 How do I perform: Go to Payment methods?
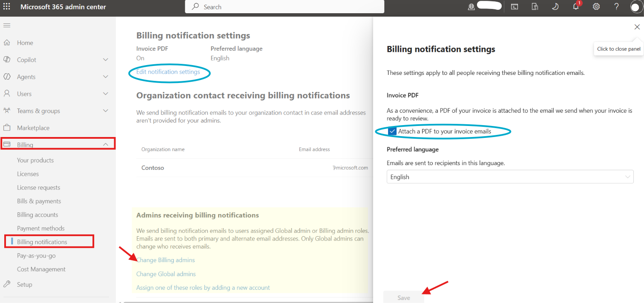click(41, 229)
